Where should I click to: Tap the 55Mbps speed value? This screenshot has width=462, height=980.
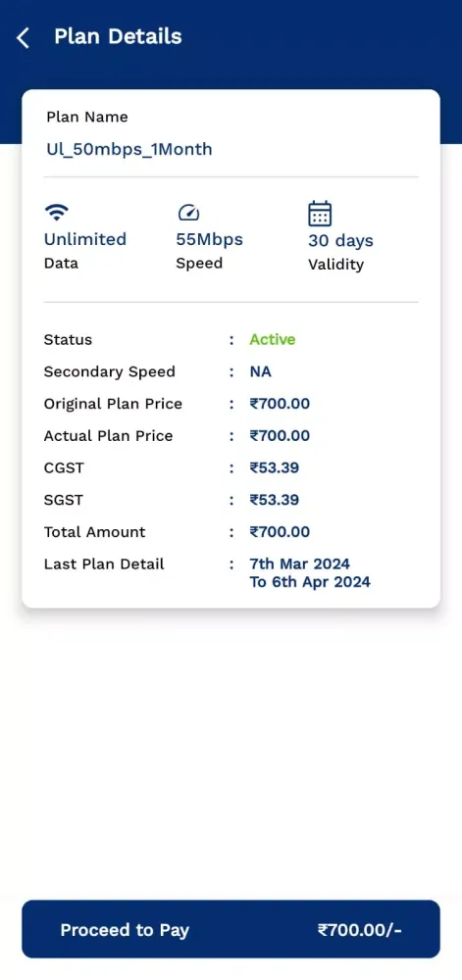210,239
